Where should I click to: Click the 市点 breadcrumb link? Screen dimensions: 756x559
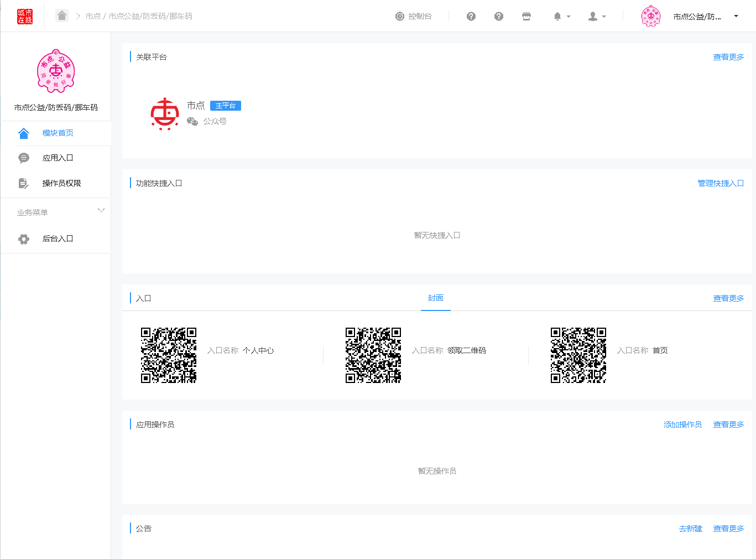click(93, 17)
